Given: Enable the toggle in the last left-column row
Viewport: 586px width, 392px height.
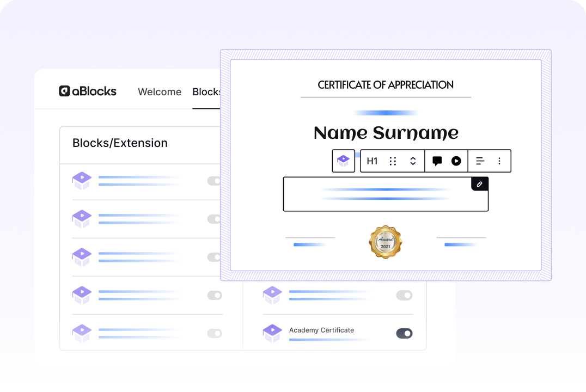Looking at the screenshot, I should (215, 333).
